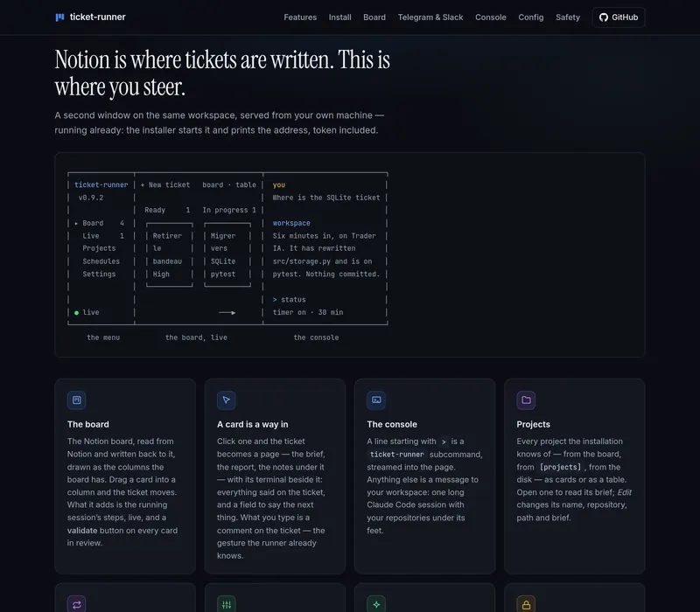Click the "Projects" card heading
This screenshot has width=700, height=612.
click(533, 424)
